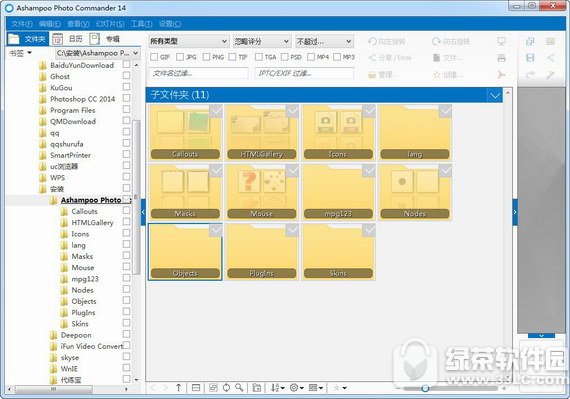Click the pencil edit icon in right panel
The image size is (570, 399).
(x=551, y=74)
